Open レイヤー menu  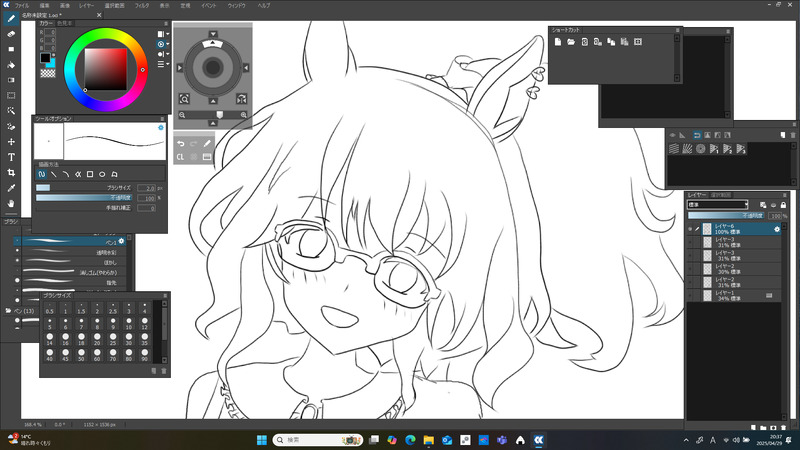point(86,6)
